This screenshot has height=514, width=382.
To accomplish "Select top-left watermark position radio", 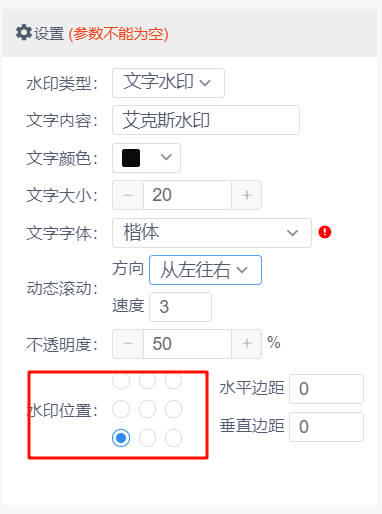I will [x=121, y=380].
